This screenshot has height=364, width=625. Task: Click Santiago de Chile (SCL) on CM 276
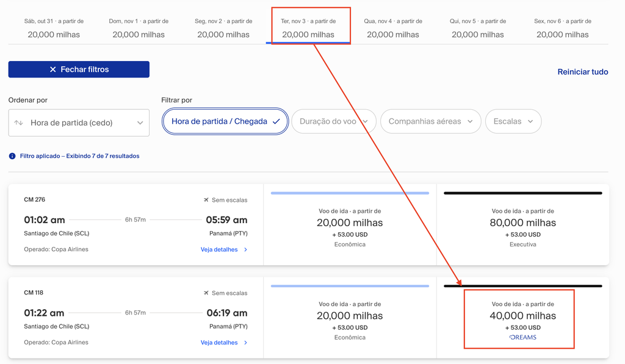point(57,234)
